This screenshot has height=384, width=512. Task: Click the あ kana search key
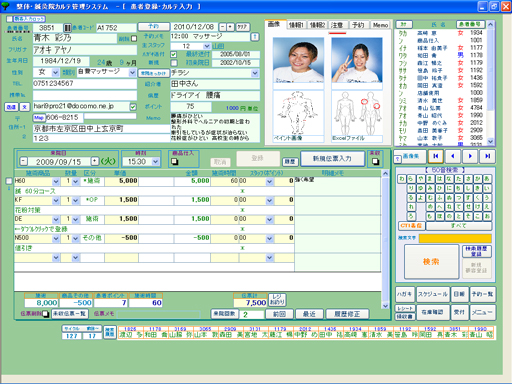coord(487,179)
